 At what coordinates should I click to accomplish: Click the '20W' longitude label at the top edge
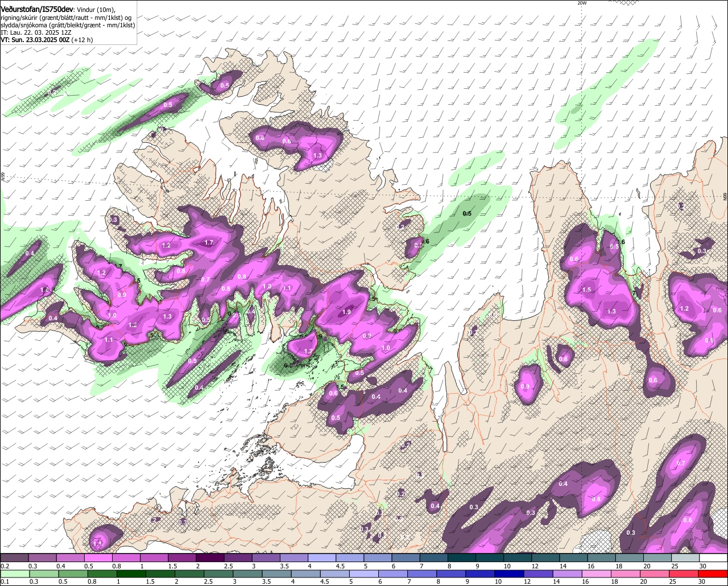tap(581, 3)
